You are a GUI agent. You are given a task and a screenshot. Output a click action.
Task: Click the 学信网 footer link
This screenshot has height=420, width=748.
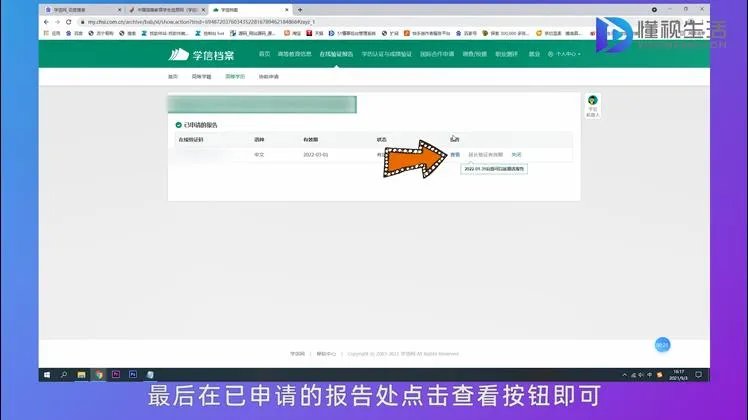click(297, 354)
